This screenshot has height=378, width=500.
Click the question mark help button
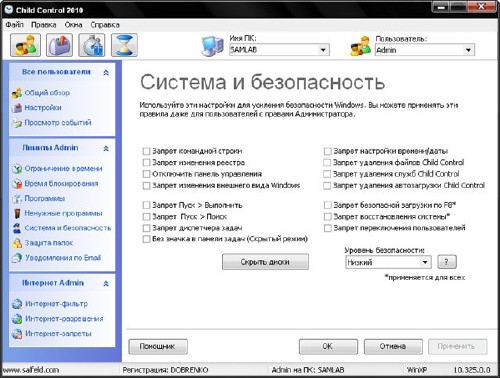tap(447, 262)
